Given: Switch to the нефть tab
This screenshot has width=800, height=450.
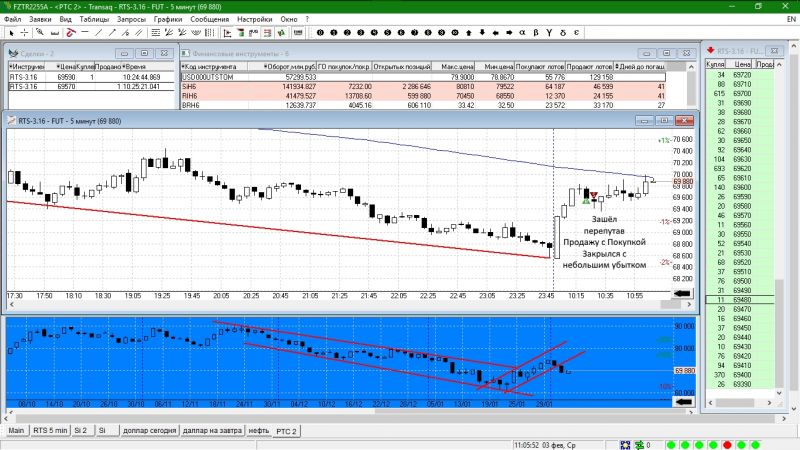Looking at the screenshot, I should [x=259, y=430].
